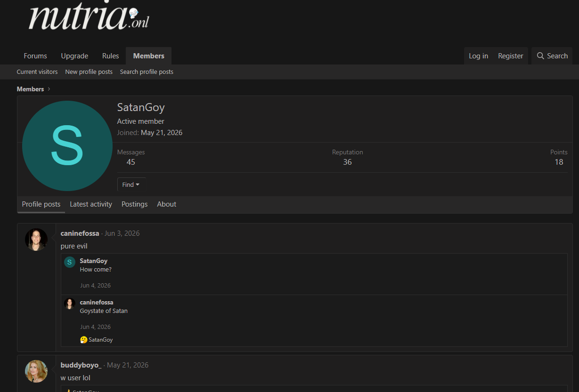Open SatanGoy's large teal avatar
The image size is (579, 392).
click(x=67, y=146)
